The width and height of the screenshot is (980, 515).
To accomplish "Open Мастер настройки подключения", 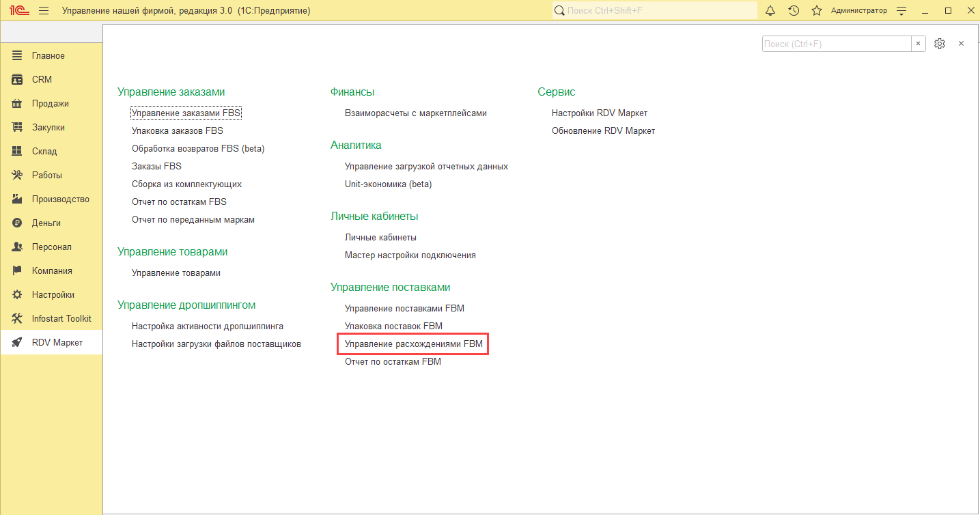I will [x=410, y=255].
